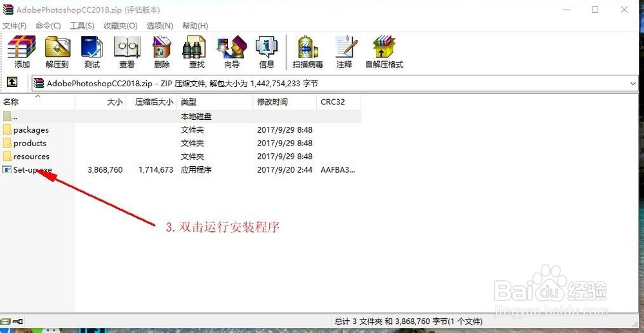644x333 pixels.
Task: Close the WinRAR window
Action: pyautogui.click(x=624, y=10)
